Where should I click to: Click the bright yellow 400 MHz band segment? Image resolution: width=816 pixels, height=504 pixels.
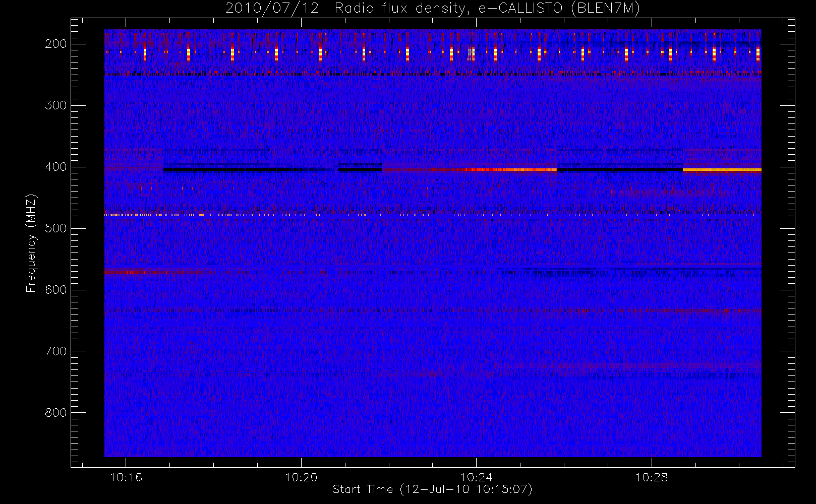click(722, 170)
